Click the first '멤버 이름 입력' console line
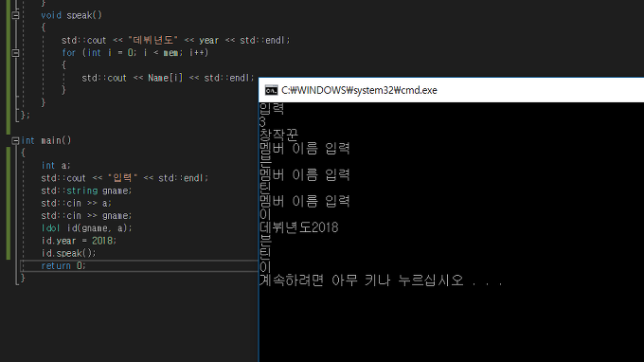The width and height of the screenshot is (644, 362). click(304, 149)
